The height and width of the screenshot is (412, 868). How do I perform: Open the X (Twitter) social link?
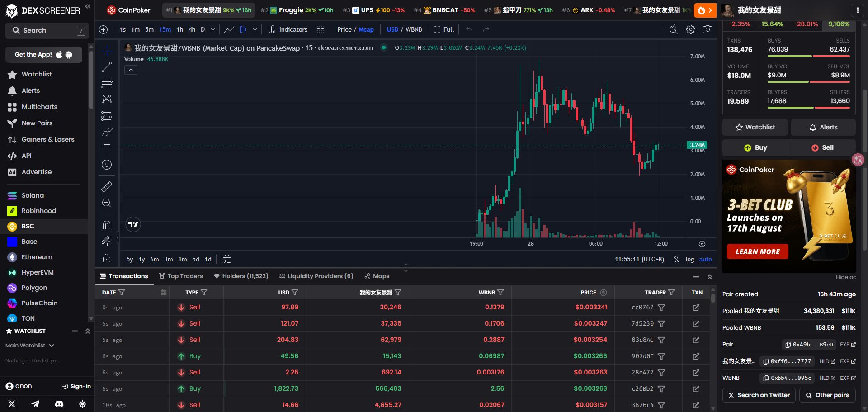[12, 404]
